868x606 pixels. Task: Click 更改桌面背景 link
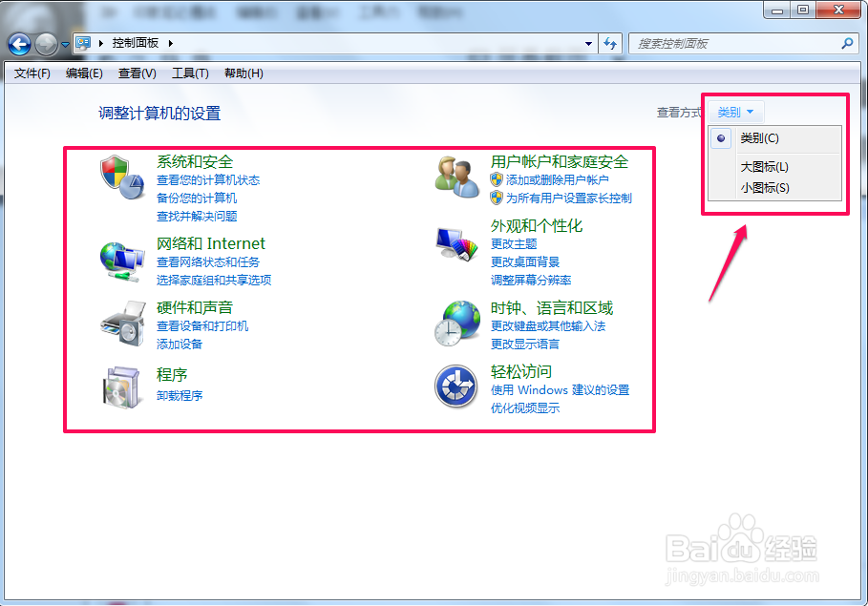(x=525, y=261)
